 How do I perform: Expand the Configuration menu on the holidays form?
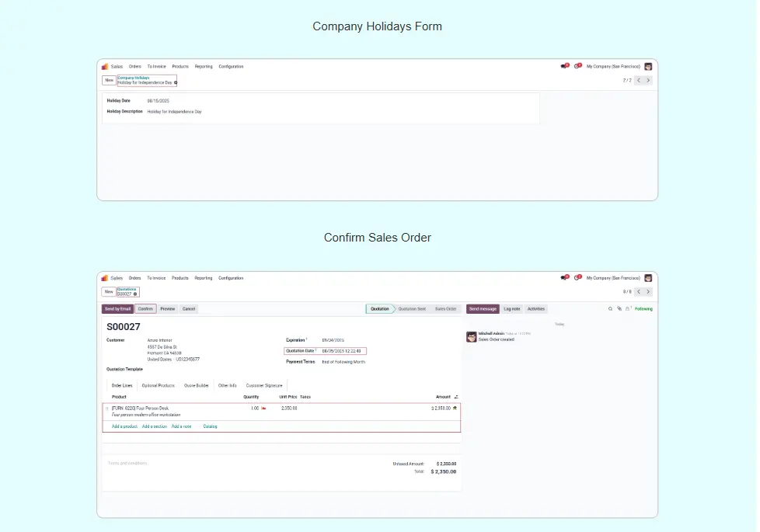[231, 67]
